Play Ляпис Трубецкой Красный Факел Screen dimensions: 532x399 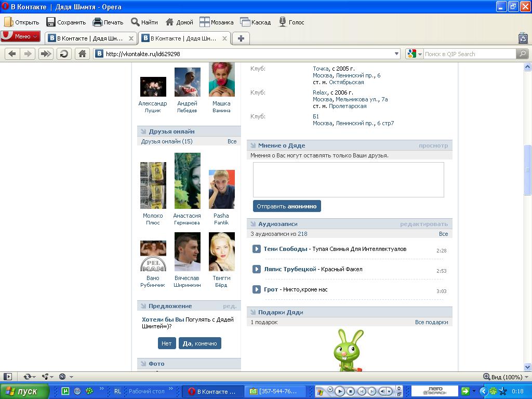click(x=257, y=269)
